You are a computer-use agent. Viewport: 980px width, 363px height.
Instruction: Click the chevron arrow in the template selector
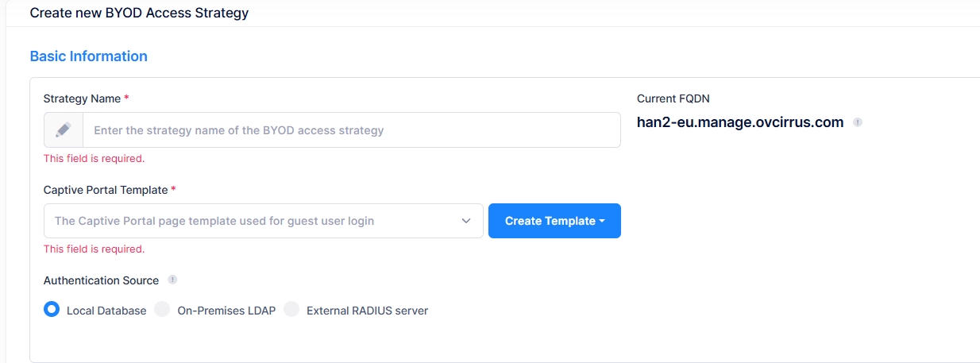click(466, 221)
